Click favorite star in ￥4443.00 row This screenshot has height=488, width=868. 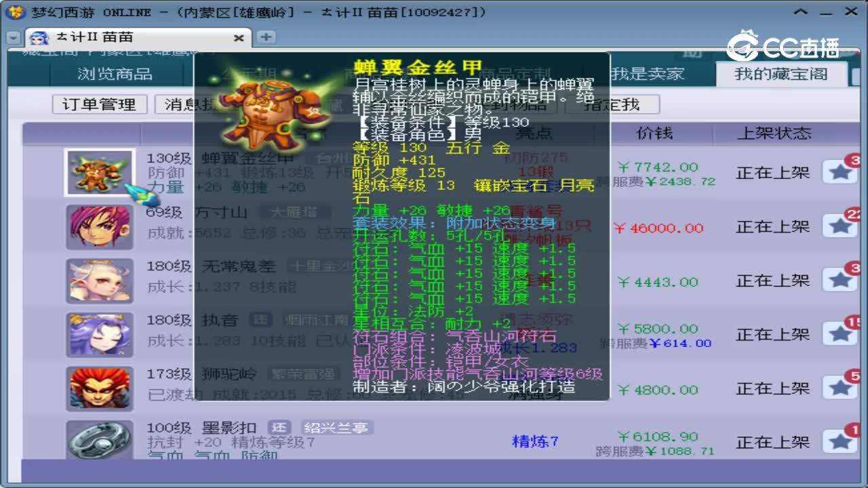(x=840, y=280)
